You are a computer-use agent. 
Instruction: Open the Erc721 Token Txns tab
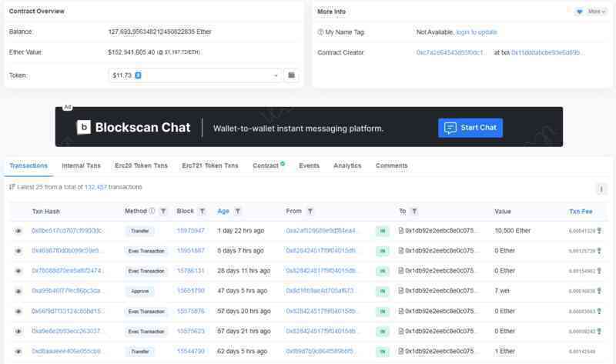click(209, 165)
